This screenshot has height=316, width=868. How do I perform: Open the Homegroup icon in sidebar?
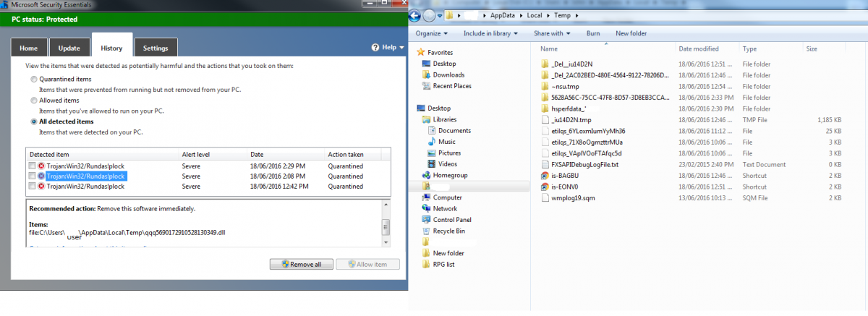pyautogui.click(x=425, y=175)
